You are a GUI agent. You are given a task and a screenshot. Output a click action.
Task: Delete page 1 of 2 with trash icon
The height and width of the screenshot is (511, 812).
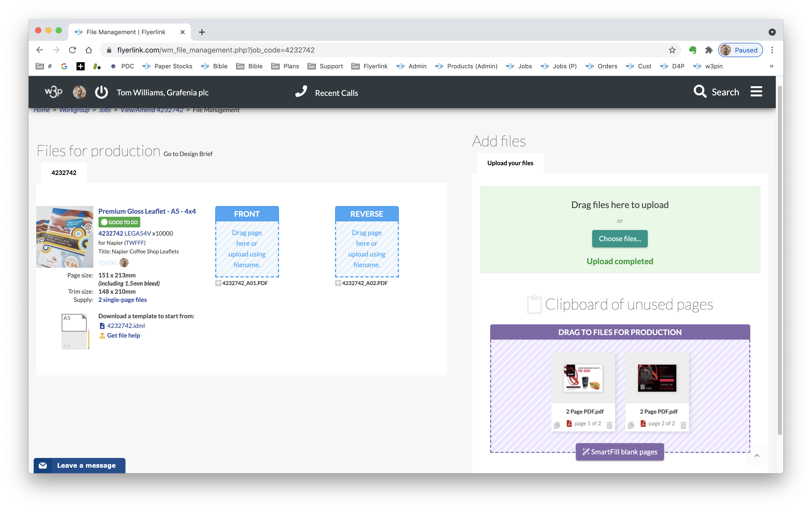point(609,425)
